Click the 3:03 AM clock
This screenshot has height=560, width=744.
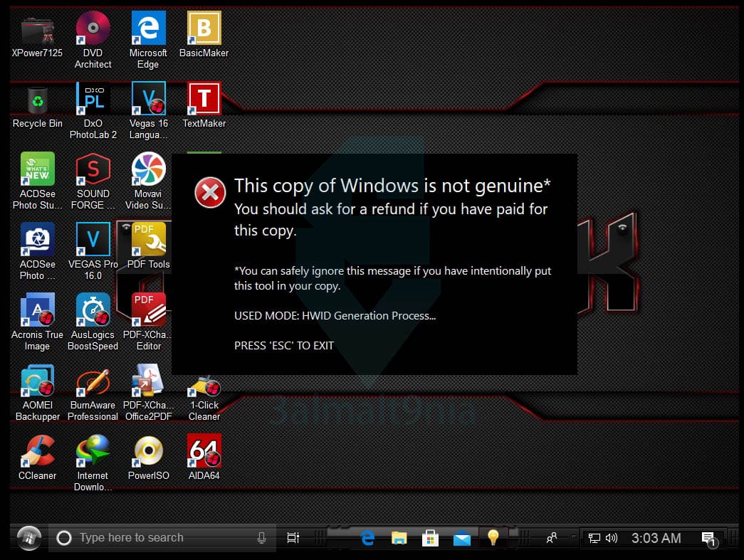pos(656,538)
